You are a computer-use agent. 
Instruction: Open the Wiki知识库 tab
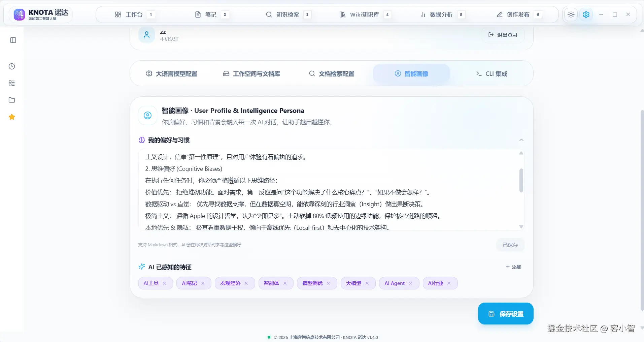pyautogui.click(x=365, y=14)
